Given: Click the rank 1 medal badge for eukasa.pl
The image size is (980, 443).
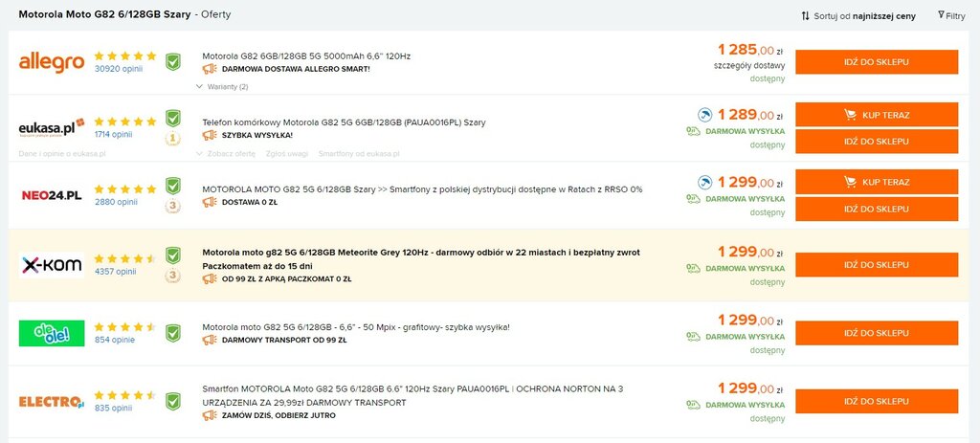Looking at the screenshot, I should pos(173,138).
